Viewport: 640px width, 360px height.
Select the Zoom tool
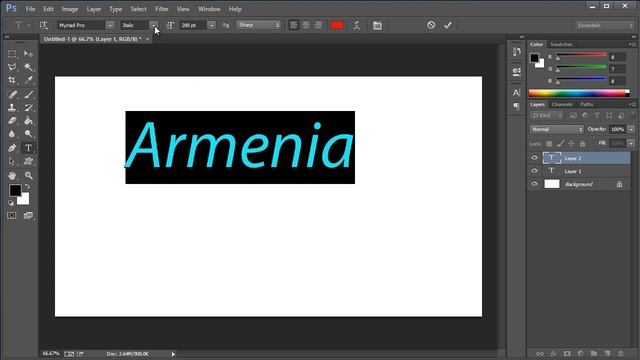tap(28, 176)
